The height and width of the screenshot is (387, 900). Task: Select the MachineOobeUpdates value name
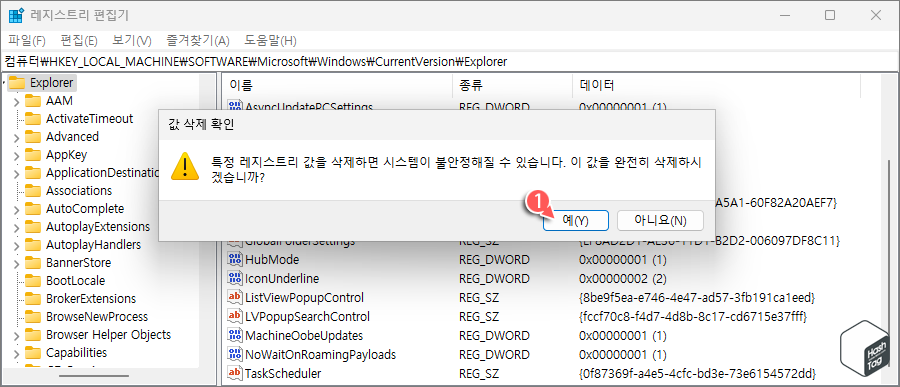[x=304, y=335]
